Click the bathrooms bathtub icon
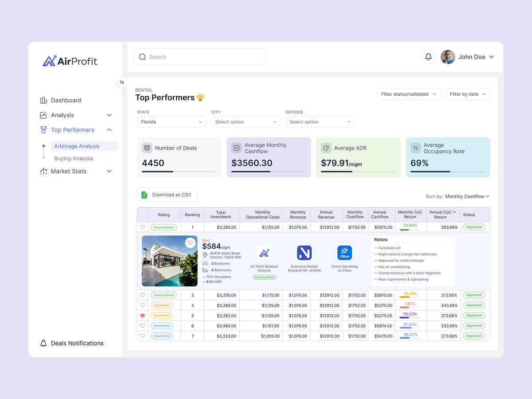Viewport: 532px width, 399px height. 205,270
